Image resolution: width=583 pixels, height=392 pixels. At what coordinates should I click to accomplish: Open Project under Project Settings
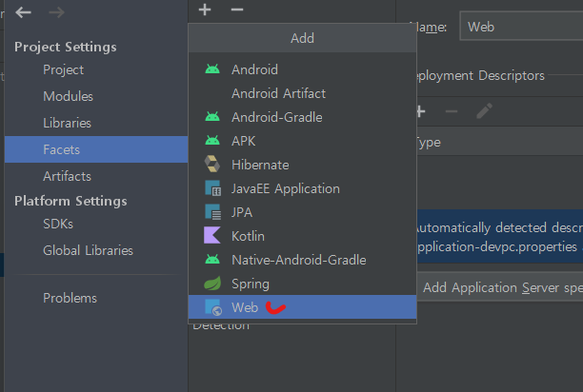pos(96,69)
